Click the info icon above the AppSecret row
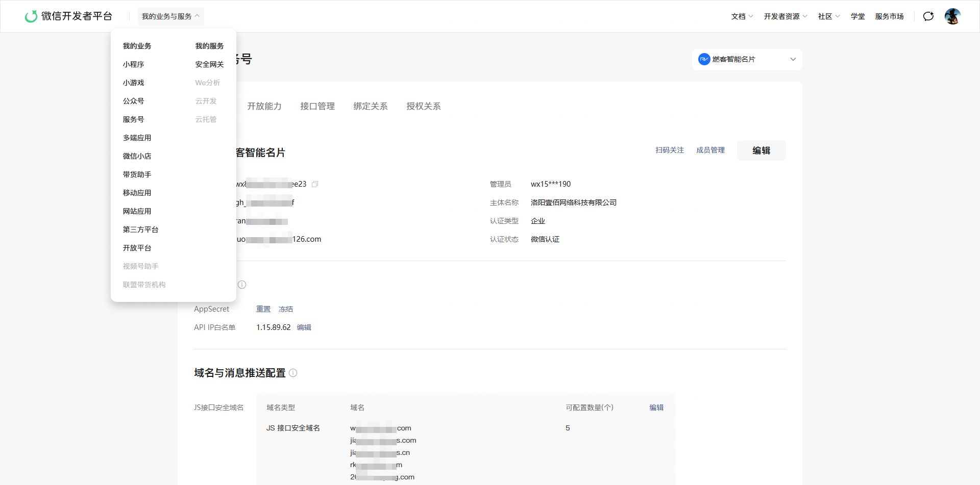This screenshot has height=485, width=980. pyautogui.click(x=242, y=285)
